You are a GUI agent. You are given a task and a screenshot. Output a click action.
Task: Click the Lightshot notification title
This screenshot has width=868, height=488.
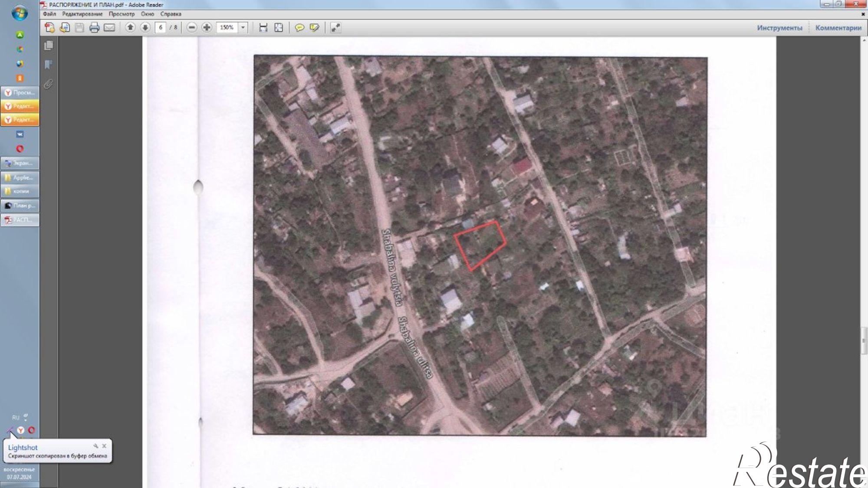[x=23, y=447]
